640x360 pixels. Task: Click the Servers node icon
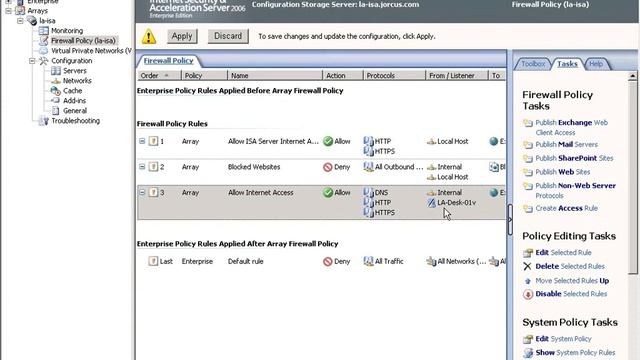tap(56, 71)
